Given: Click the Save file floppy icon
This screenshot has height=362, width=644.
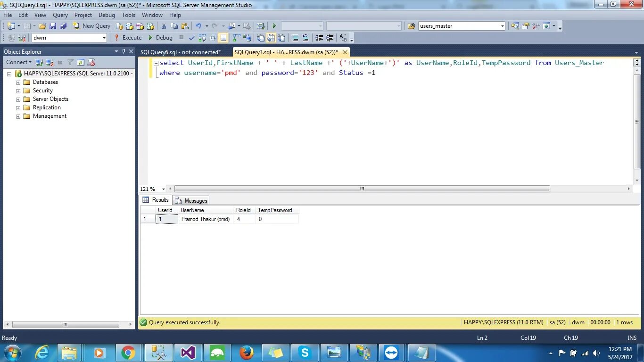Looking at the screenshot, I should coord(52,26).
